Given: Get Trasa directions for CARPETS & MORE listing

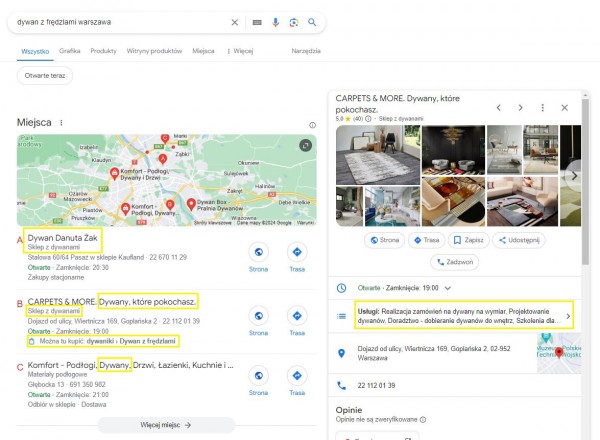Looking at the screenshot, I should pos(297,321).
